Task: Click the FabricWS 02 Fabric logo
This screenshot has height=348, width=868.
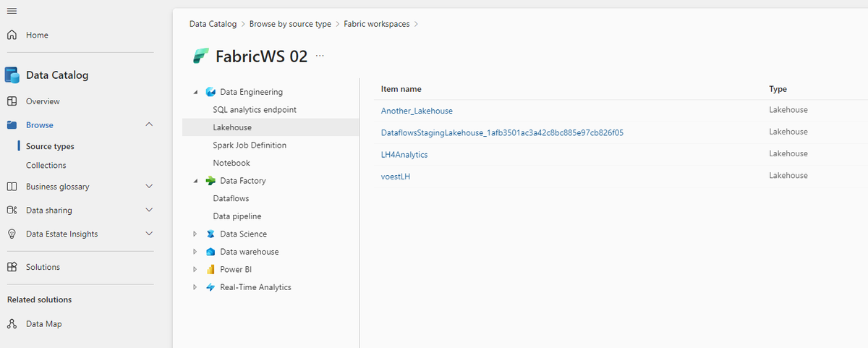Action: (x=200, y=56)
